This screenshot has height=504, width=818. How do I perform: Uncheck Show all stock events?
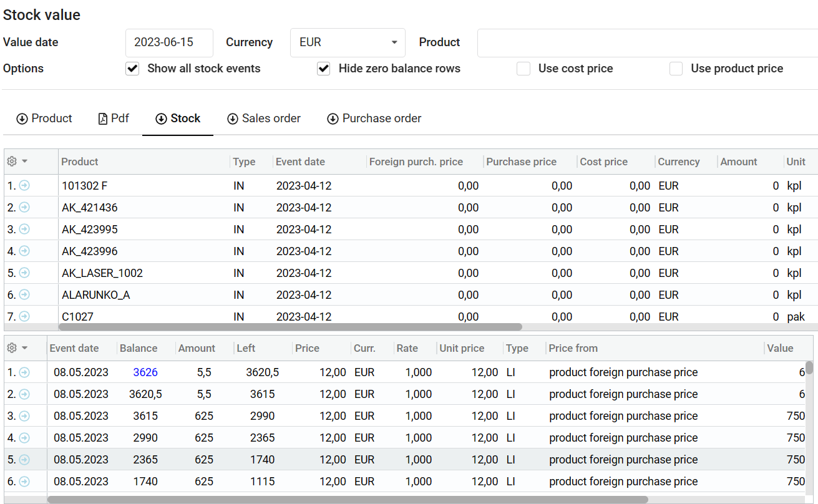[132, 69]
